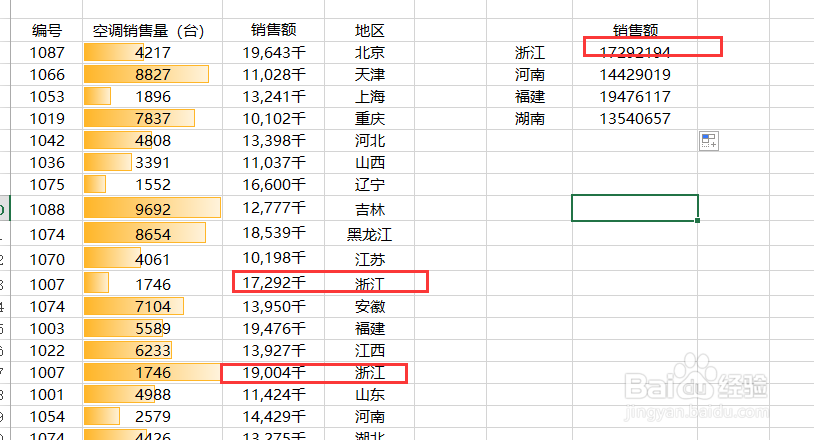
Task: Click the sales value 13,398千
Action: (x=274, y=141)
